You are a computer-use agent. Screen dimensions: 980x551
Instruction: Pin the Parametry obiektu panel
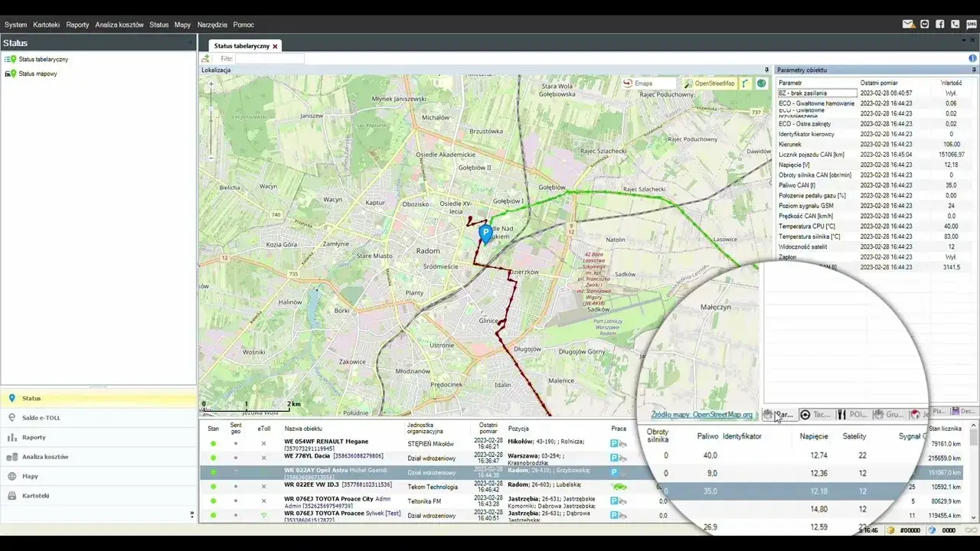pyautogui.click(x=974, y=70)
